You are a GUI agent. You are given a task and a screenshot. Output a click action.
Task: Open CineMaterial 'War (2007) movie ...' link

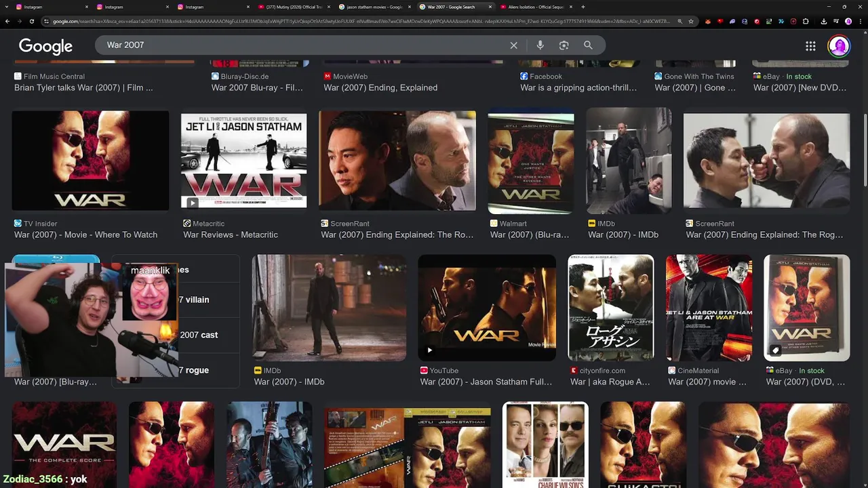707,382
